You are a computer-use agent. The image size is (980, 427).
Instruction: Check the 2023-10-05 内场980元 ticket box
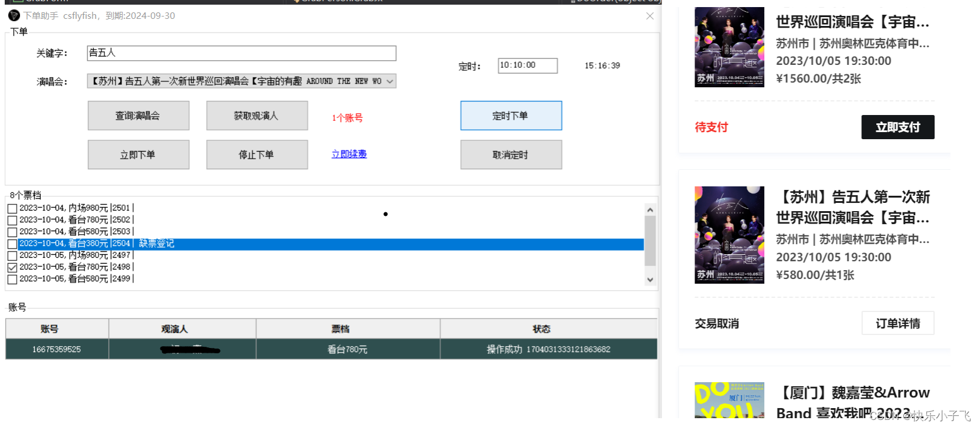pyautogui.click(x=12, y=255)
